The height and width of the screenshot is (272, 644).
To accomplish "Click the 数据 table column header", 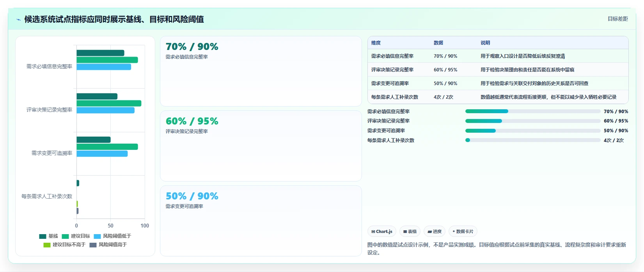I will click(438, 43).
